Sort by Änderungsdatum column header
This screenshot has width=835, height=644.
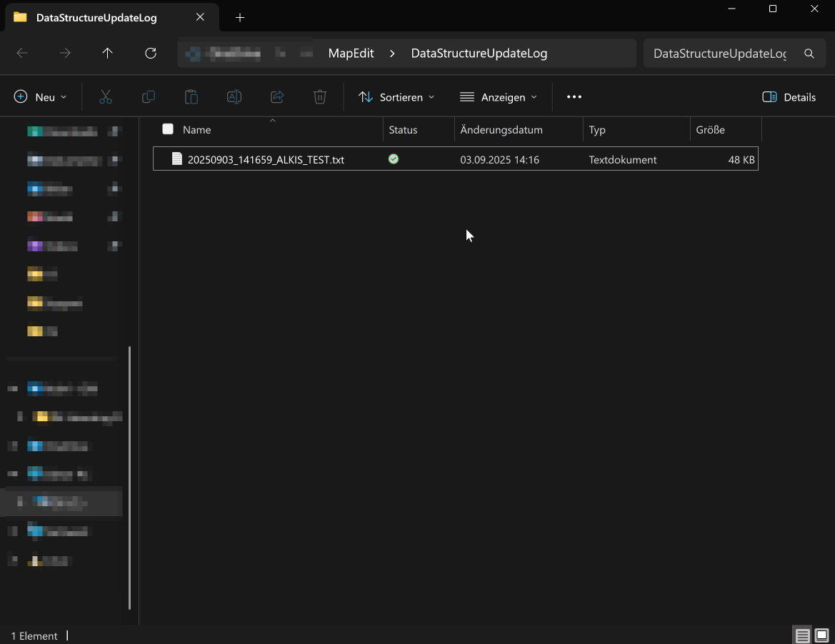tap(501, 130)
